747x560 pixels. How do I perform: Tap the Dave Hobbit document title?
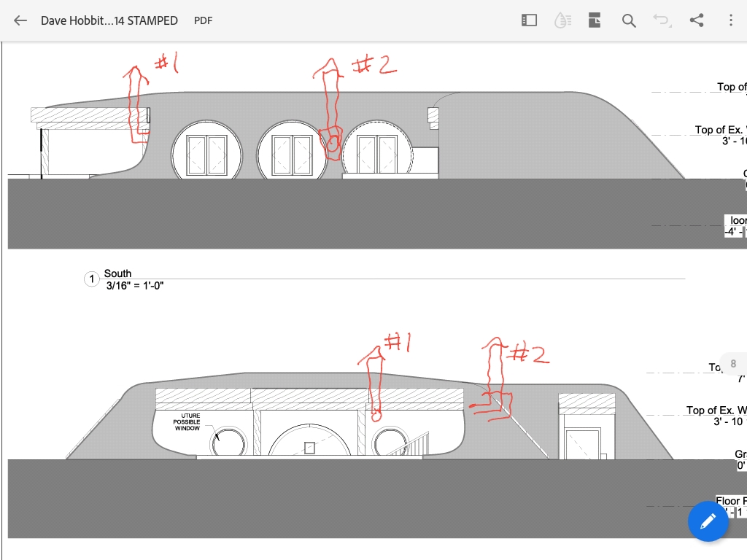coord(109,20)
